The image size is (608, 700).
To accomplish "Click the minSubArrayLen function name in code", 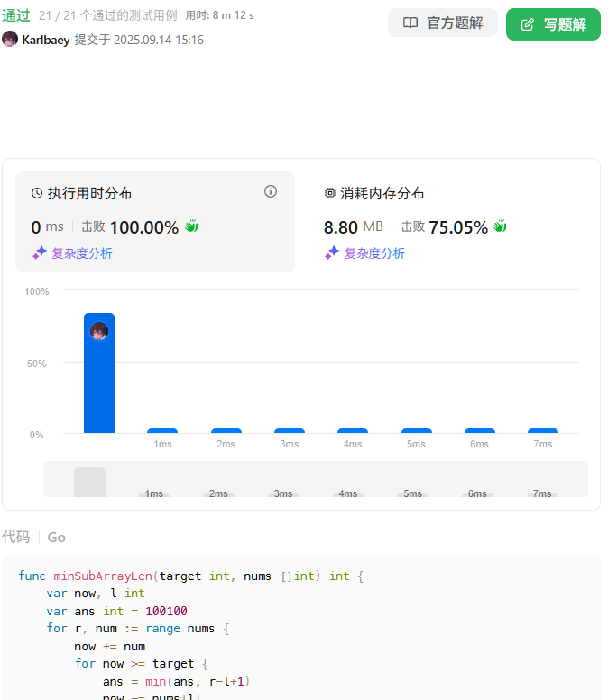I will 103,576.
